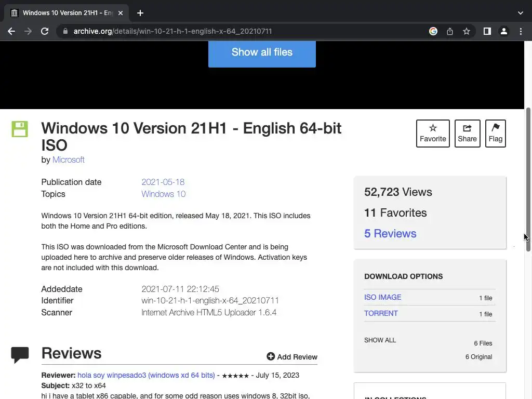Reload the page with refresh icon

click(x=45, y=31)
